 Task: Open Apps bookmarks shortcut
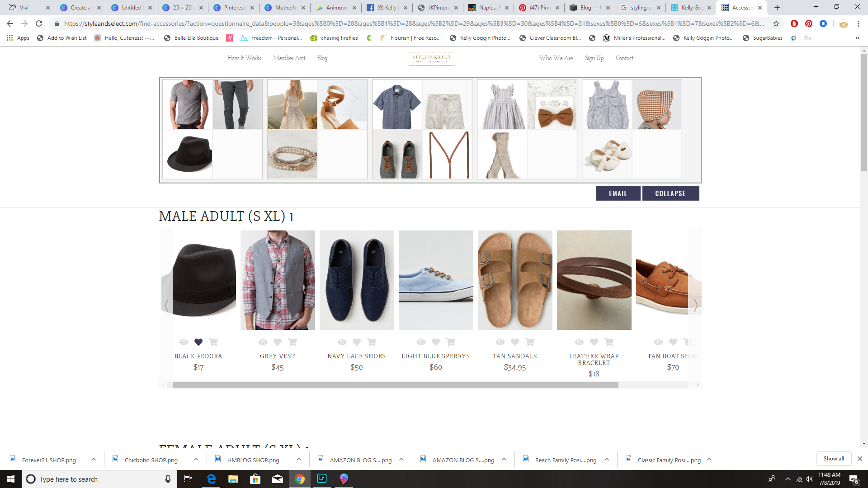pos(18,38)
